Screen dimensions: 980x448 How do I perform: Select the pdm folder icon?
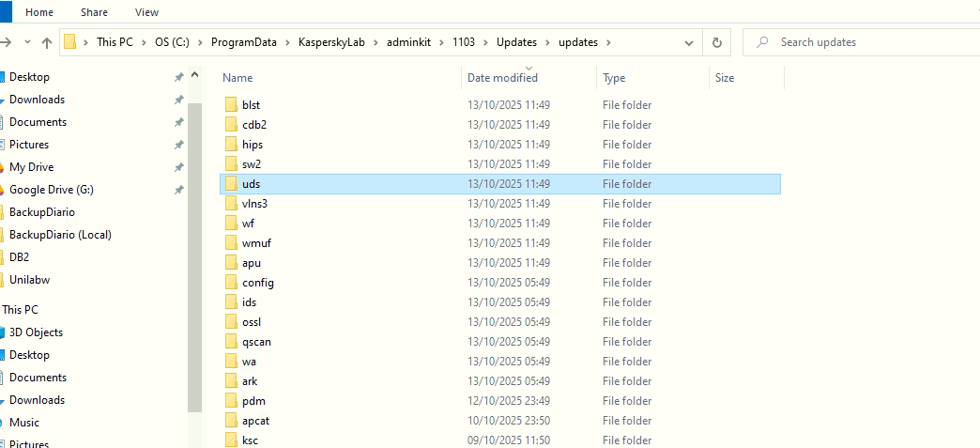[231, 400]
